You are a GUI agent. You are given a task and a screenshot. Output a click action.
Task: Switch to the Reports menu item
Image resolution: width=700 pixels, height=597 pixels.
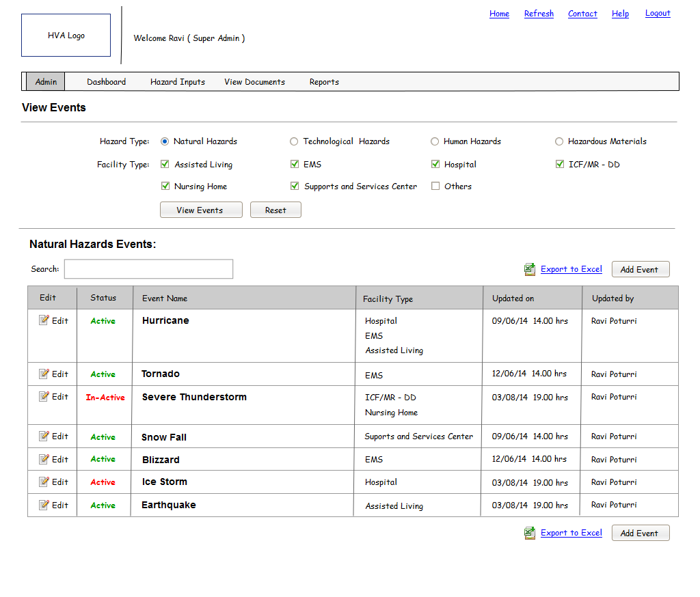click(324, 82)
